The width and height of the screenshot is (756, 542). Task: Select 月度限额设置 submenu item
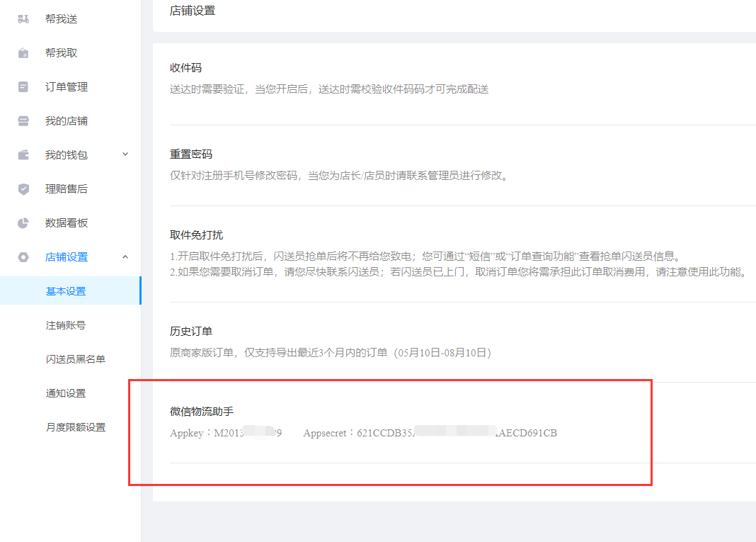tap(76, 427)
